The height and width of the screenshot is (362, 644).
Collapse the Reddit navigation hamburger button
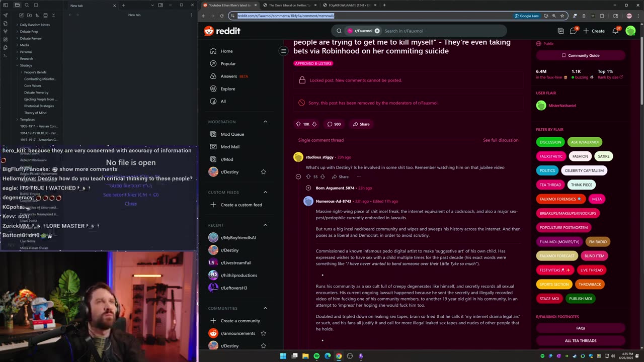click(283, 51)
